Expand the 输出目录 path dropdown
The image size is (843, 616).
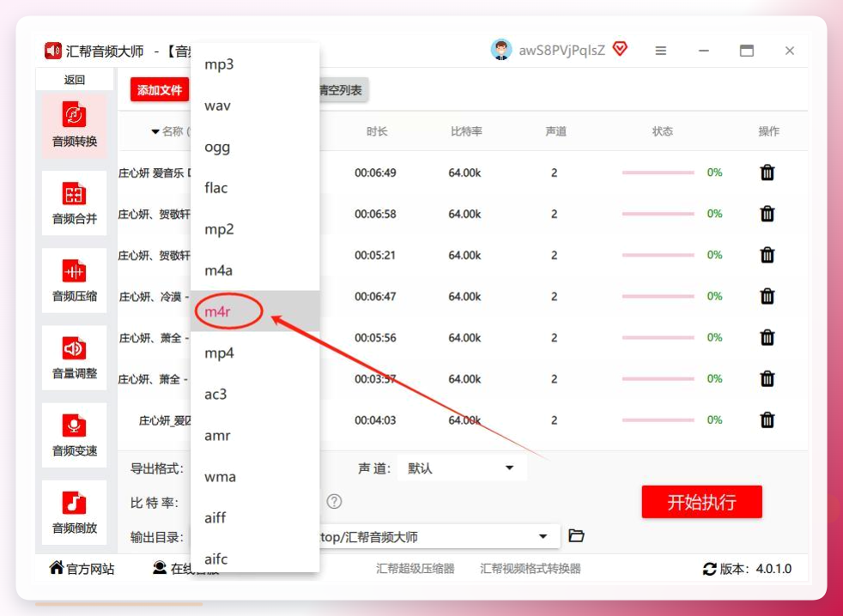[x=543, y=536]
